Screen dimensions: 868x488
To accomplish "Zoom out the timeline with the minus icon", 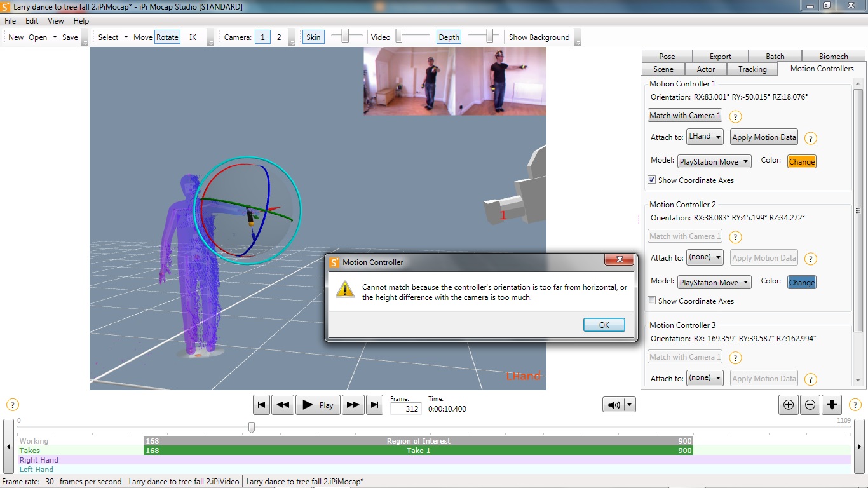I will tap(810, 405).
